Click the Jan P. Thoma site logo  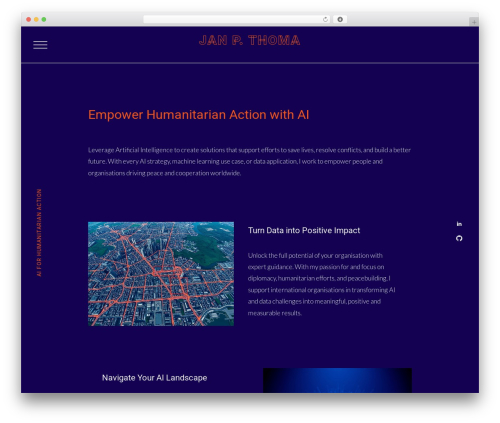click(249, 40)
